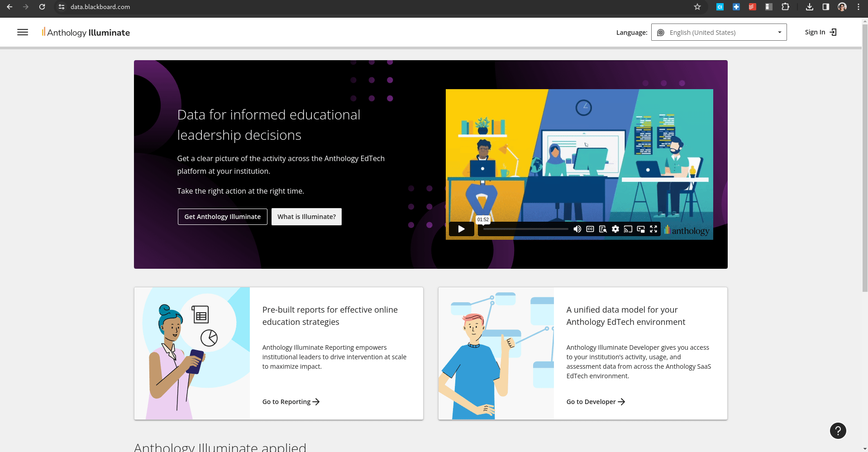The width and height of the screenshot is (868, 452).
Task: Play the Anthology intro video
Action: (x=461, y=229)
